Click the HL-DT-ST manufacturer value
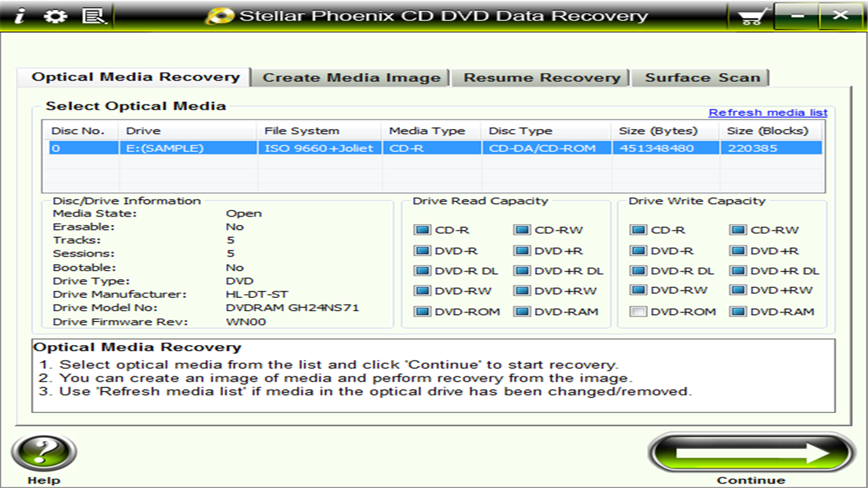The image size is (868, 488). (x=257, y=294)
